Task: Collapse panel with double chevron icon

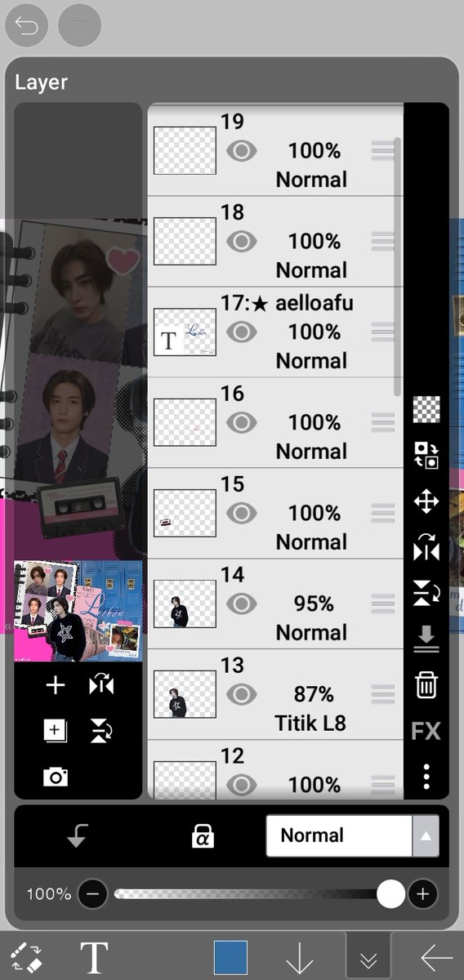Action: pos(368,957)
